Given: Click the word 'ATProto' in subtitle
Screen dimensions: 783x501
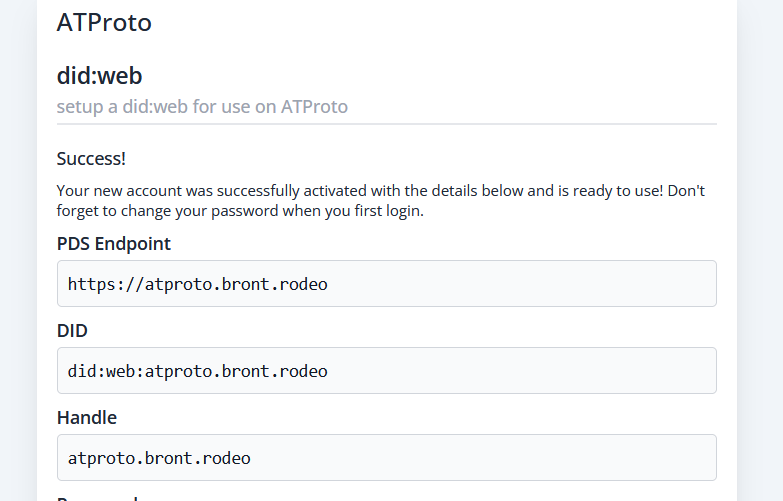Looking at the screenshot, I should (314, 106).
